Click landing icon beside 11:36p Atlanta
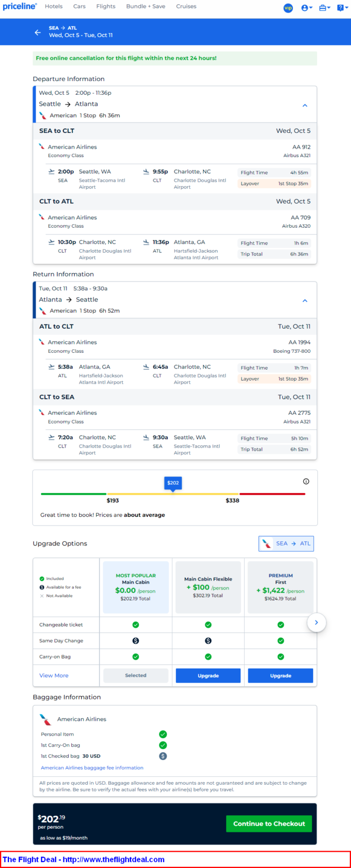 click(x=146, y=242)
